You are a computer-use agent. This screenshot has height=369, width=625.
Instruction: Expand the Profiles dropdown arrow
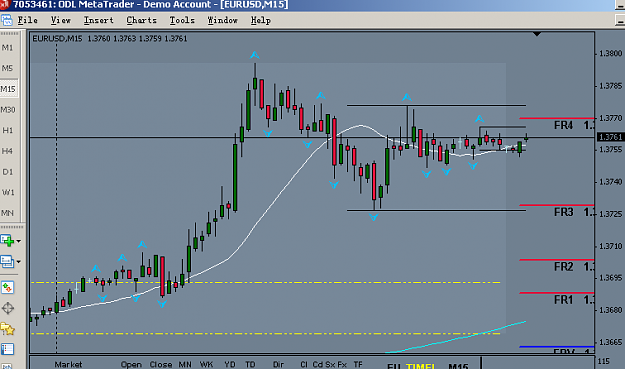18,262
